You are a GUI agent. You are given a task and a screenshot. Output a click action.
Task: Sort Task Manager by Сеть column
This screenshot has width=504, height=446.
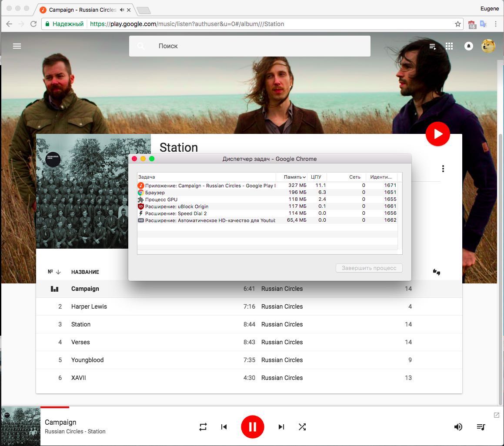[347, 177]
